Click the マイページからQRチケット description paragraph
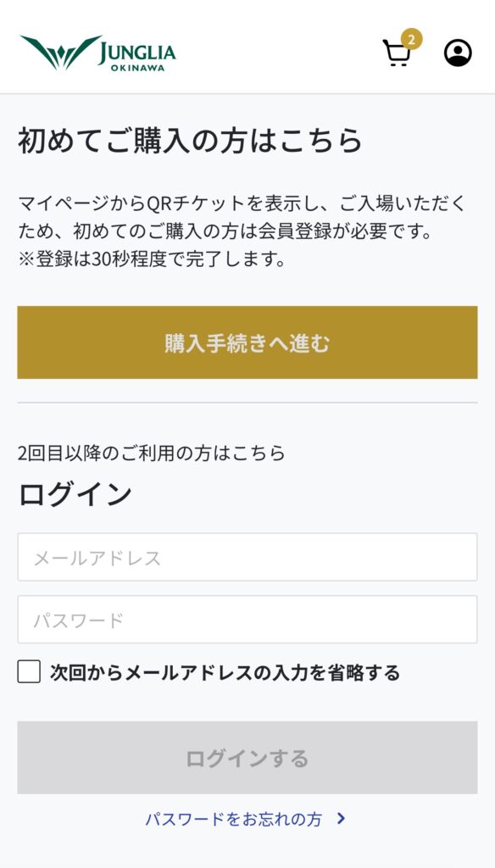 coord(242,218)
